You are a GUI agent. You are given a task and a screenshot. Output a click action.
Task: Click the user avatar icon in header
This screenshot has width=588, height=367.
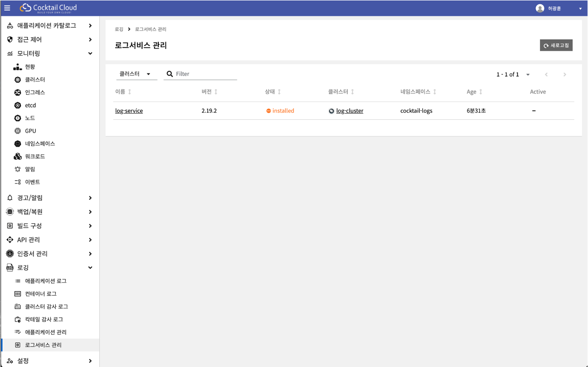(x=540, y=8)
